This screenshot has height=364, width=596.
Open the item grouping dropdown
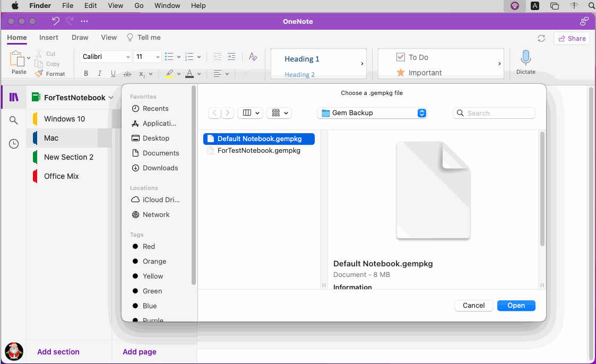(x=279, y=113)
